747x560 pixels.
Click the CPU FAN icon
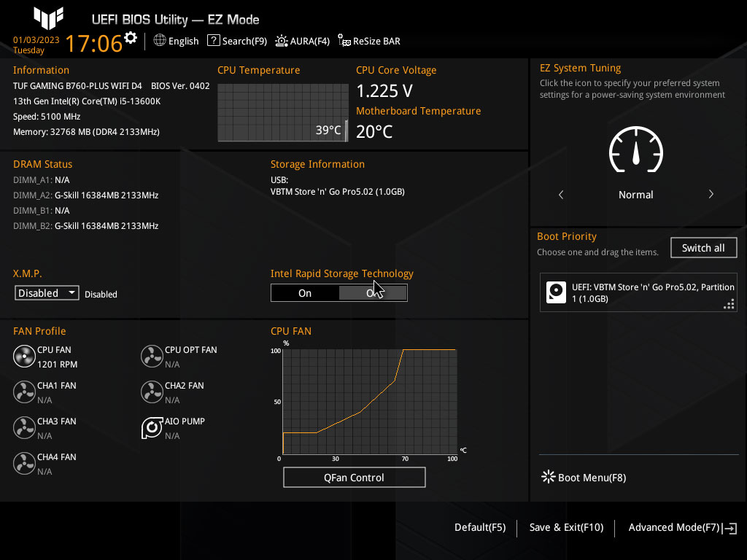pyautogui.click(x=24, y=357)
